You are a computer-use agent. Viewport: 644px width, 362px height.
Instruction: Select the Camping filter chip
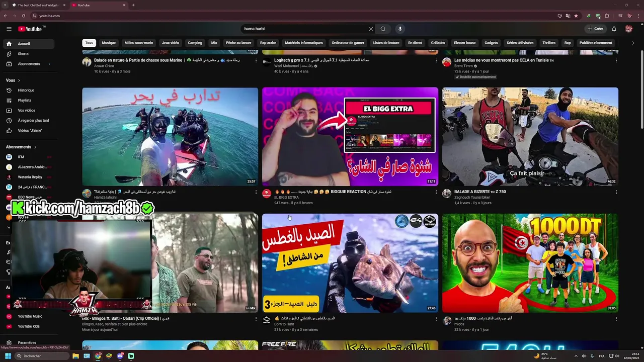[x=195, y=43]
